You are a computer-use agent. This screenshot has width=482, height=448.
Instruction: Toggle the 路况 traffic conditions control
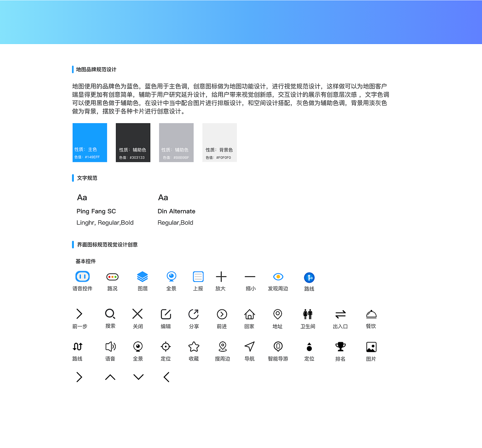click(112, 276)
